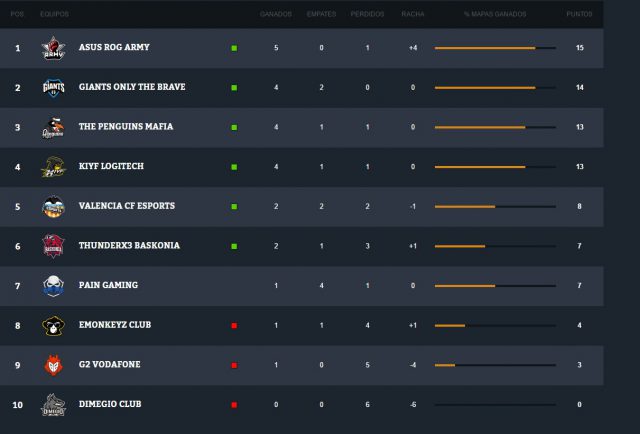Click the % Mapas Ganados column header
Viewport: 640px width, 434px height.
[495, 15]
